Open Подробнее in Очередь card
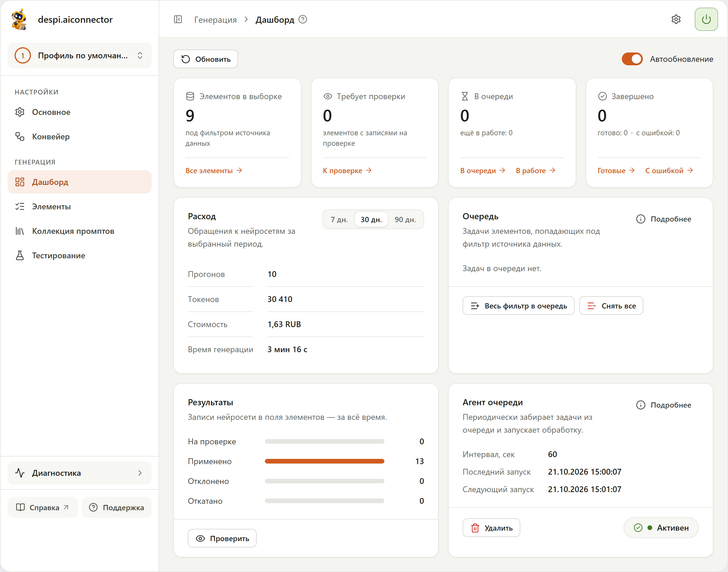 point(664,219)
